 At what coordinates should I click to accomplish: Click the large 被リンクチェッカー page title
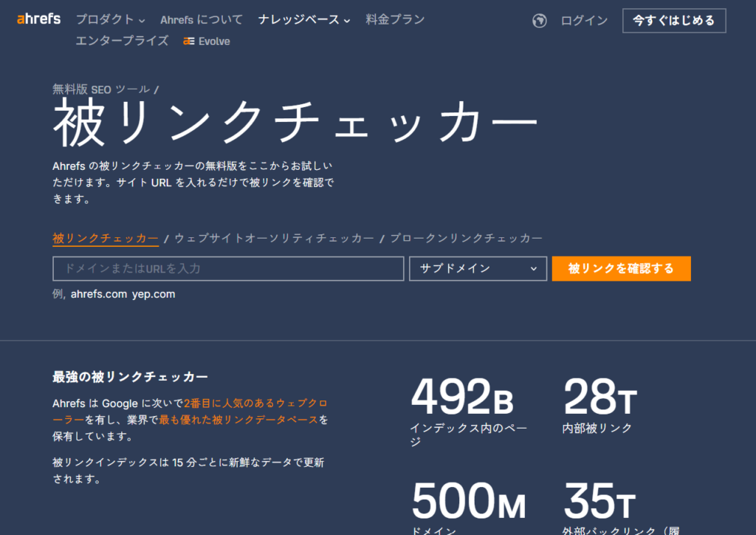coord(295,123)
